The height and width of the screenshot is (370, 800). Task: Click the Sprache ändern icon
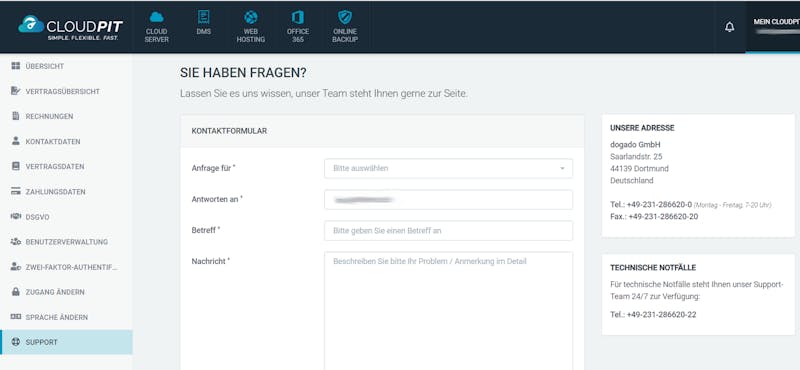click(x=15, y=317)
